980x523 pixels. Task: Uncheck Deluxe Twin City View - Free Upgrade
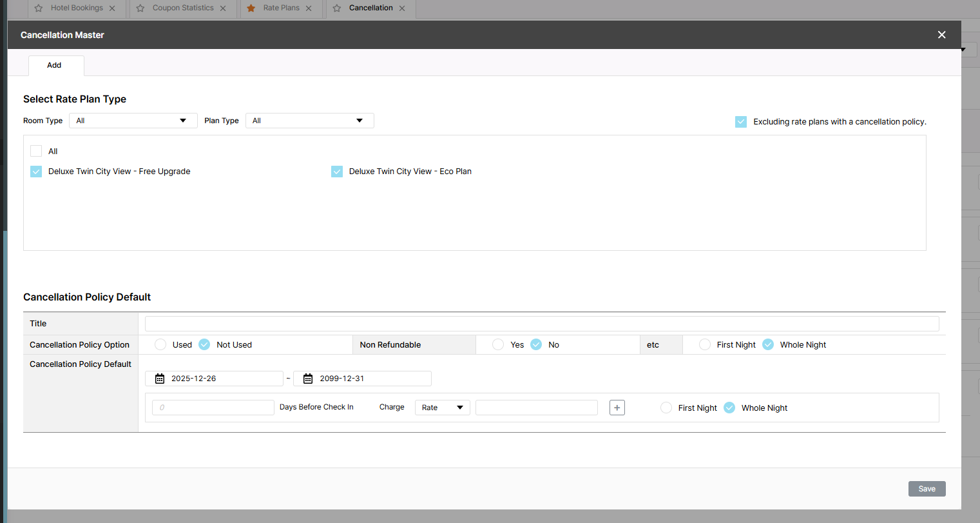pos(36,172)
